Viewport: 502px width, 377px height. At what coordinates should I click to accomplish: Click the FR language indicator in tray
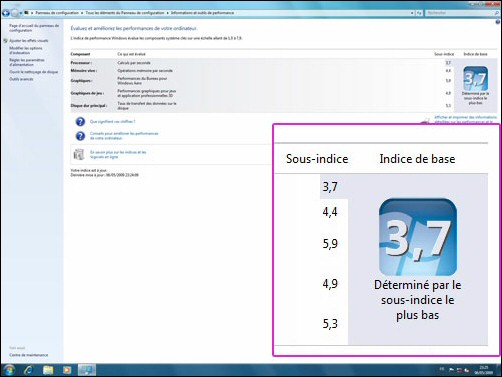pyautogui.click(x=442, y=369)
